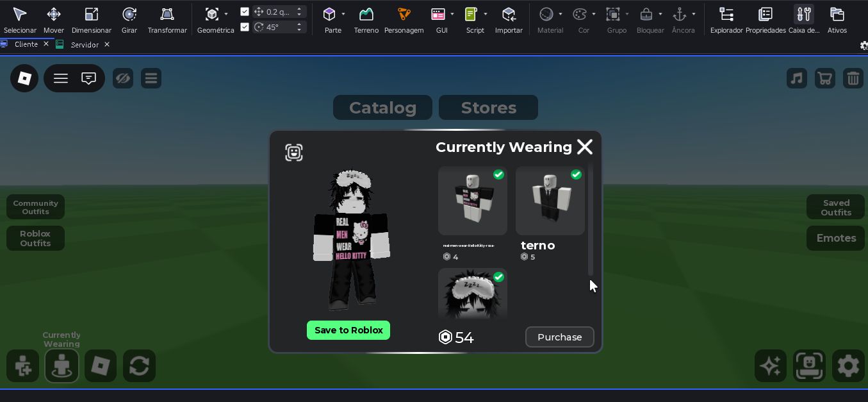The height and width of the screenshot is (402, 868).
Task: Expand the Cor dropdown arrow
Action: (x=594, y=14)
